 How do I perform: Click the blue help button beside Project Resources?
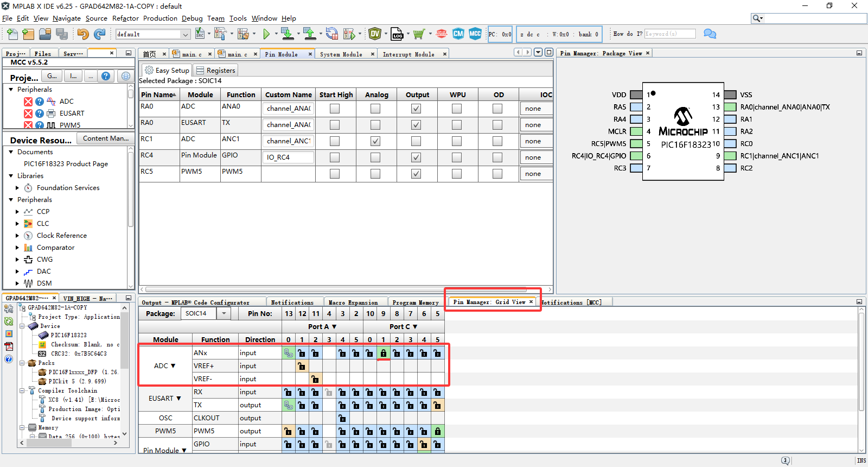click(x=106, y=76)
